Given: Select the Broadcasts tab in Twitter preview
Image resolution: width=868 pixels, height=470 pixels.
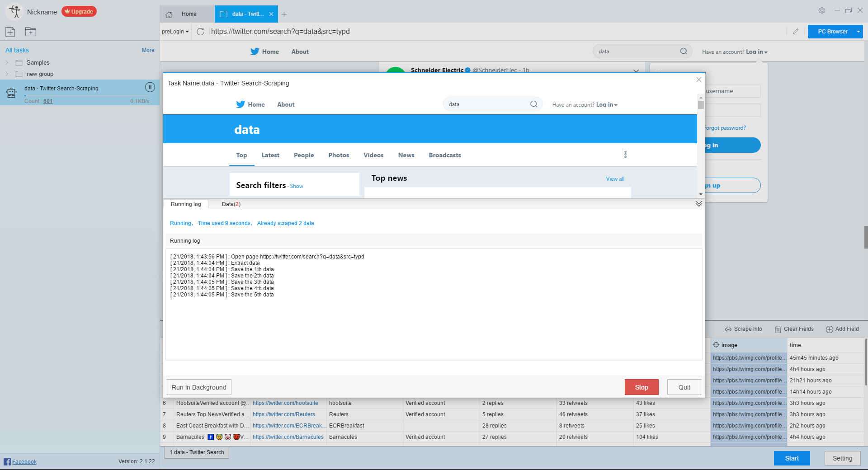Looking at the screenshot, I should (x=445, y=155).
